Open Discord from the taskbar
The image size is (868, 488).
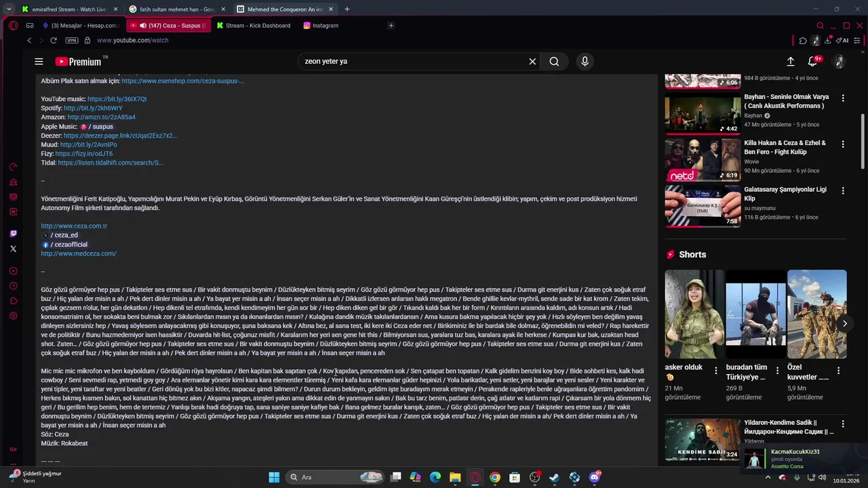pyautogui.click(x=594, y=477)
